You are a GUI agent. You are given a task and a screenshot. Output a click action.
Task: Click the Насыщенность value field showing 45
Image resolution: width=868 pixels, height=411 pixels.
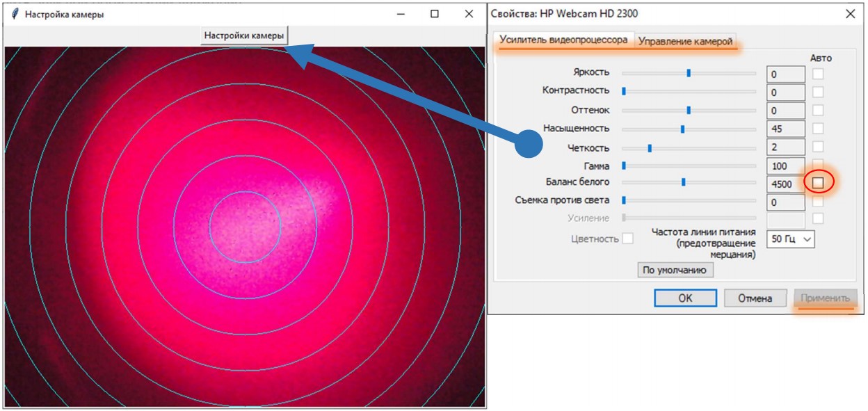(x=786, y=129)
